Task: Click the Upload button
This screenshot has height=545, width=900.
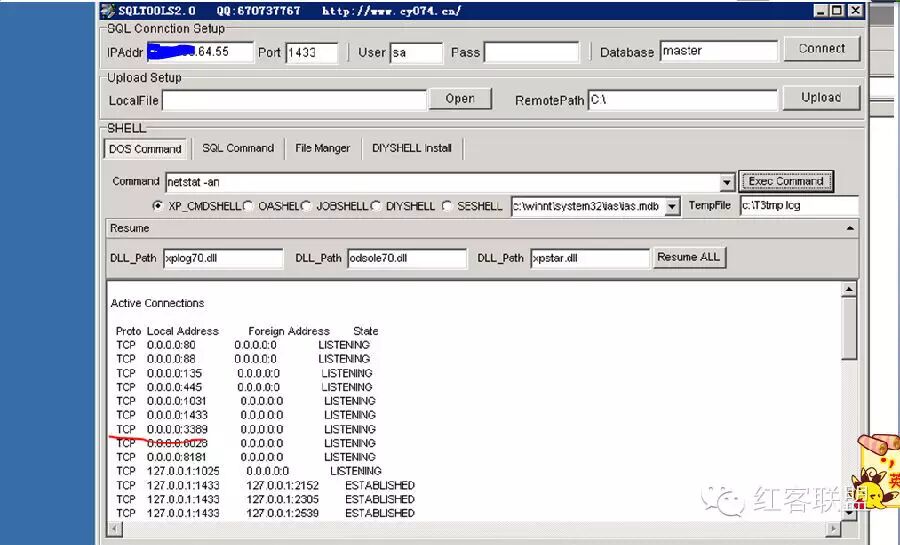Action: click(821, 98)
